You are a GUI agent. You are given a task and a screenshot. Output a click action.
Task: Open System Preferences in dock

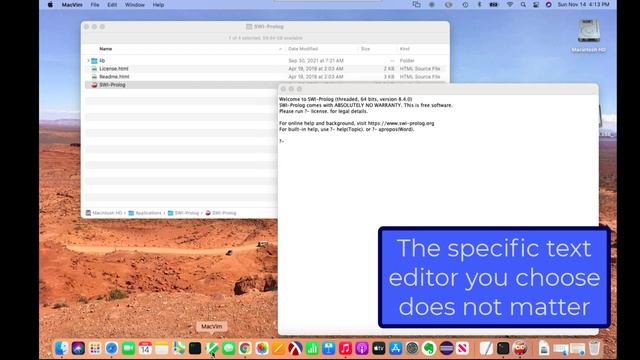[412, 348]
